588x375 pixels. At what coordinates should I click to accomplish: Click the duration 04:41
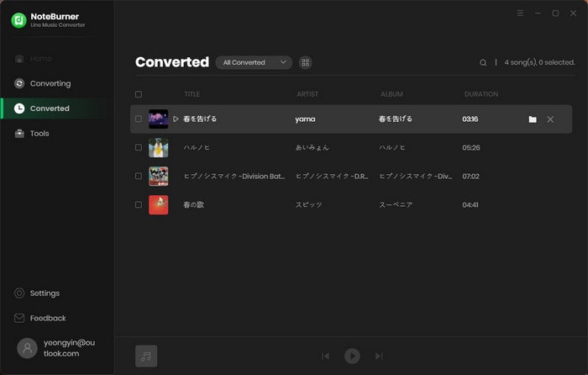tap(470, 204)
